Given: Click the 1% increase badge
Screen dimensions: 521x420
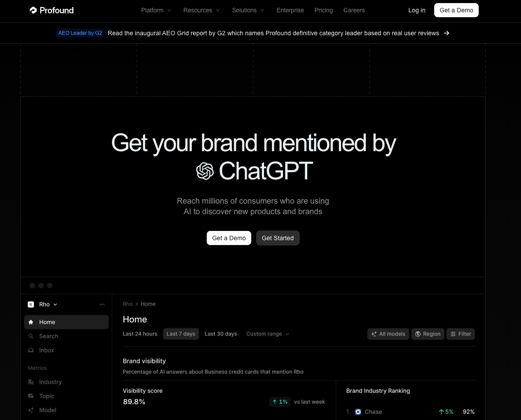Looking at the screenshot, I should [280, 402].
